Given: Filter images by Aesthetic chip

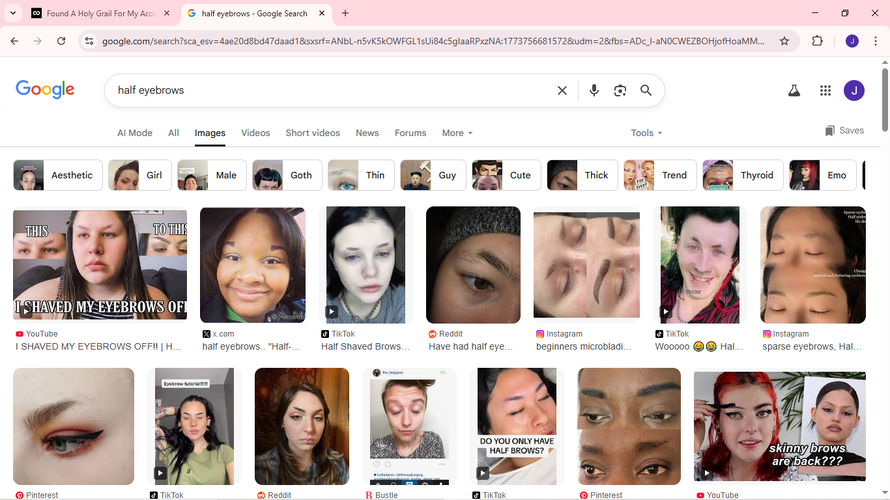Looking at the screenshot, I should [58, 175].
